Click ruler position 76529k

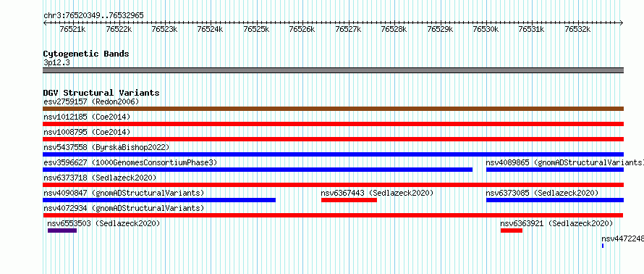[x=440, y=29]
